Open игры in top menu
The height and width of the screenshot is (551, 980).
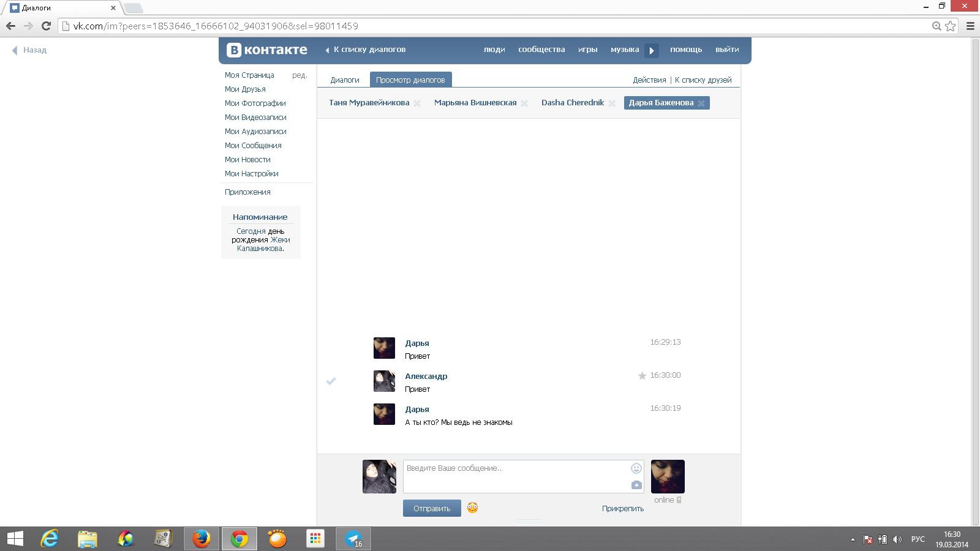(x=587, y=50)
